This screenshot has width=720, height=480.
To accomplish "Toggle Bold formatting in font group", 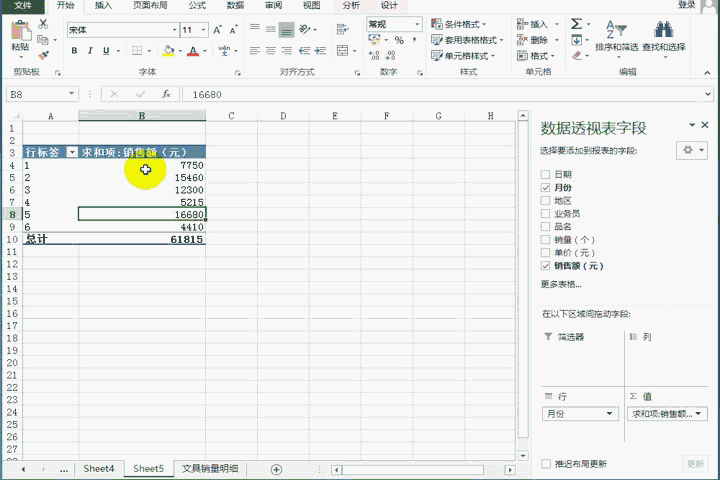I will [74, 51].
